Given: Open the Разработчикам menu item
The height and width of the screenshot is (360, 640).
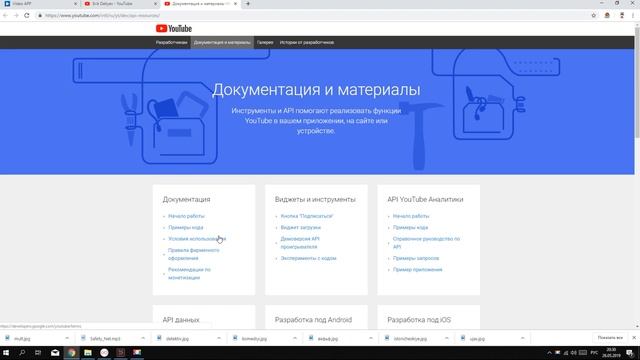Looking at the screenshot, I should click(x=171, y=42).
